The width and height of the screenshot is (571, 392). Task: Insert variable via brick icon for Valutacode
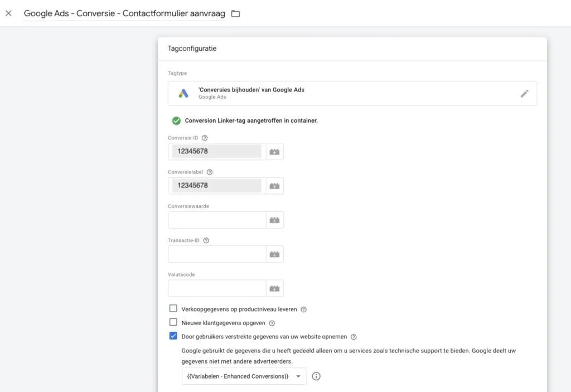[274, 289]
